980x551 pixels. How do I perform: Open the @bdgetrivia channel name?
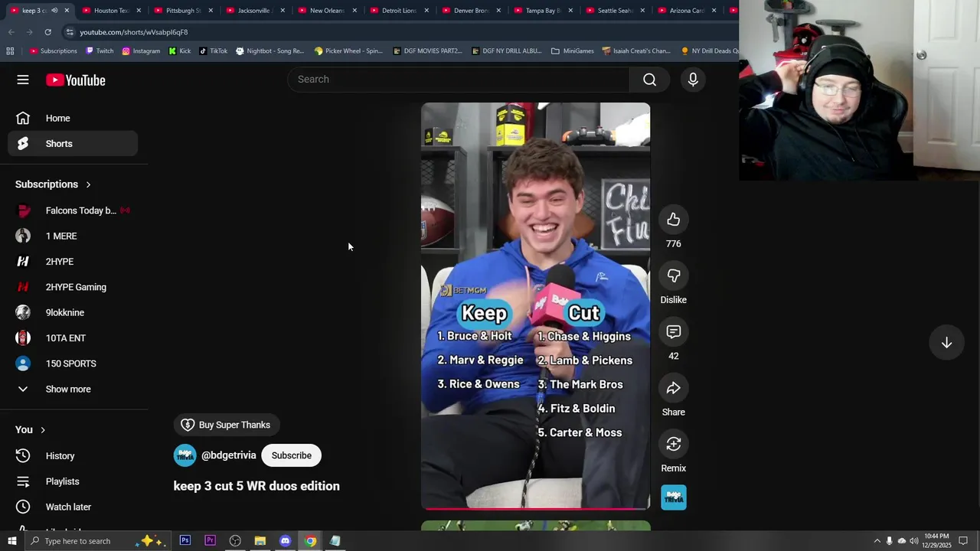[x=229, y=455]
